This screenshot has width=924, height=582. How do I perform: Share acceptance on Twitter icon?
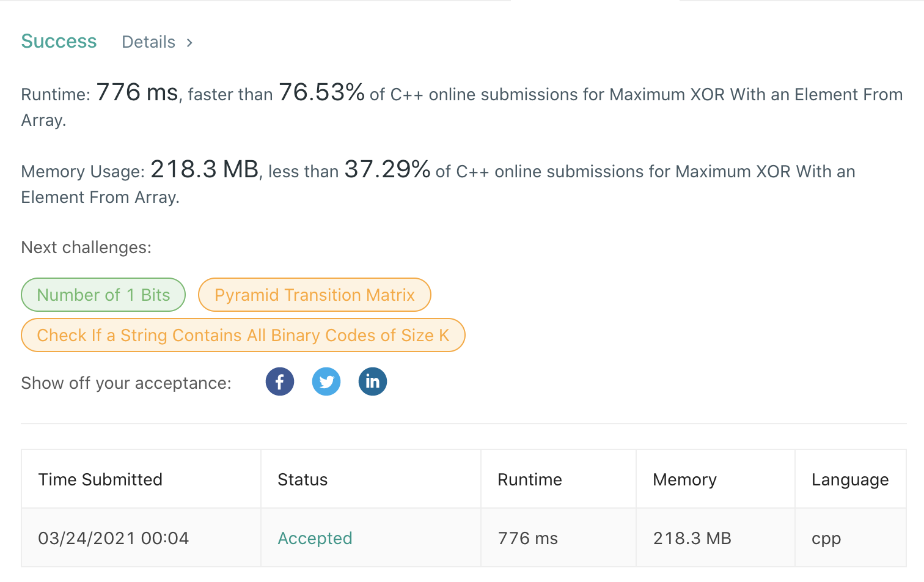tap(326, 382)
